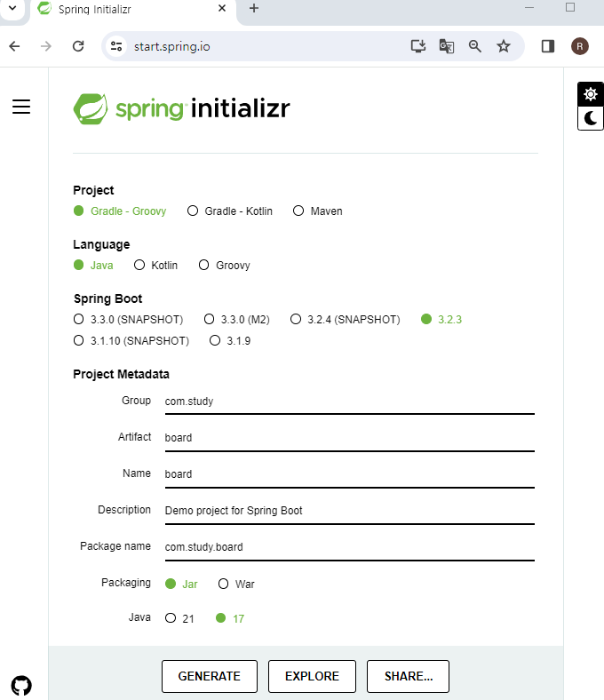Screen dimensions: 604x700
Task: Click the SHARE... button
Action: tap(408, 676)
